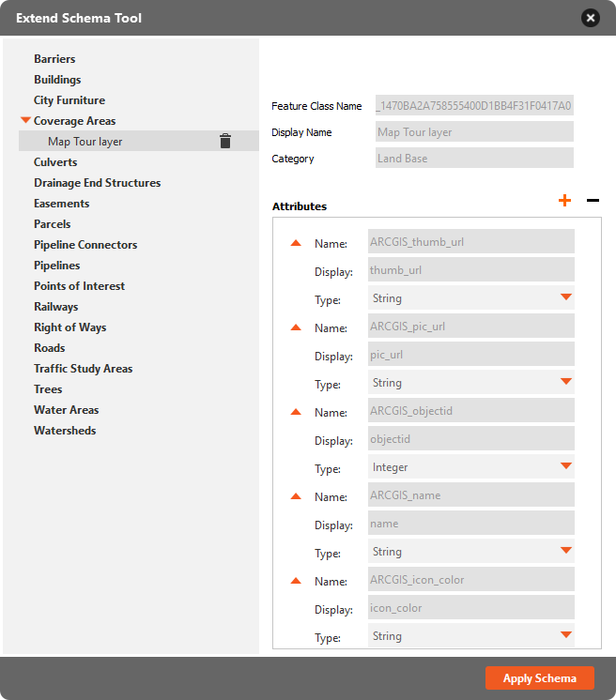The width and height of the screenshot is (616, 700).
Task: Click the Apply Schema button
Action: tap(540, 678)
